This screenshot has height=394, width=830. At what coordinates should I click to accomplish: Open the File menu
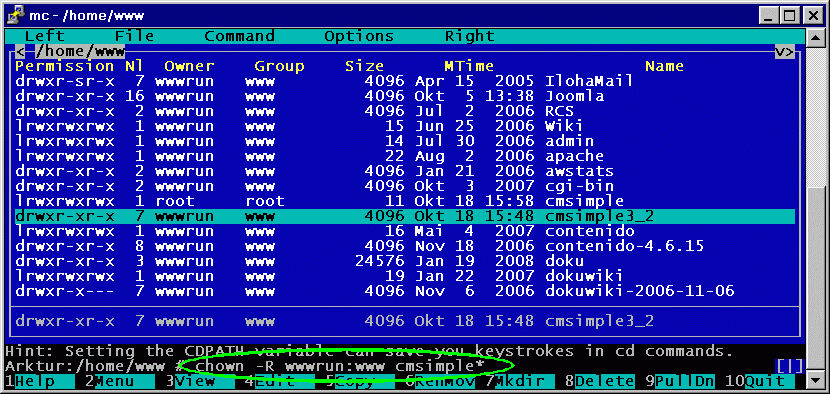134,36
